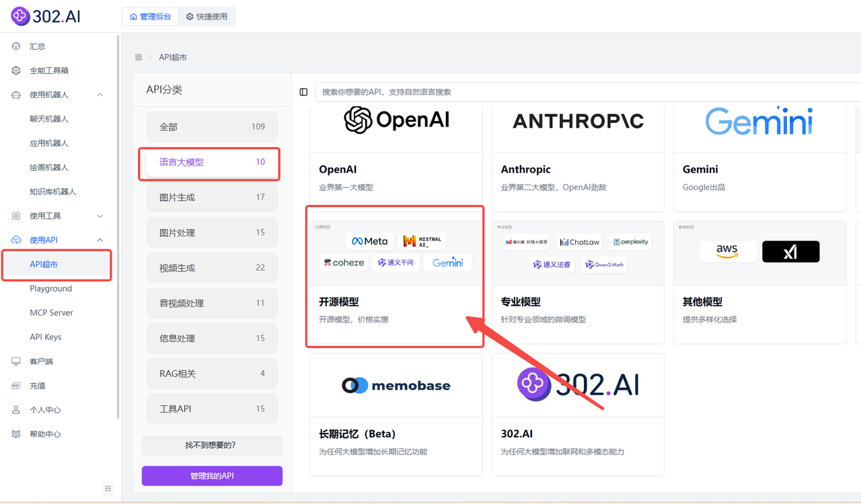This screenshot has width=861, height=504.
Task: Click the 通义法睿 logo
Action: (552, 264)
